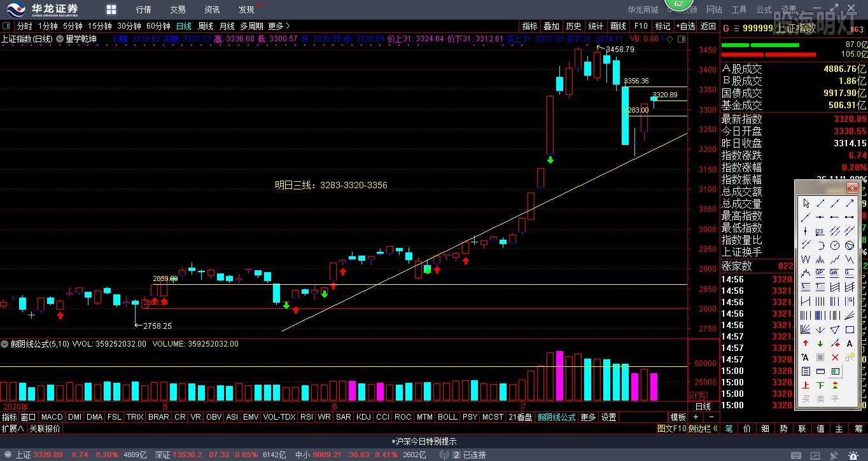Open dropdown beside 假阴线公式 indicator title
This screenshot has width=868, height=461.
point(4,344)
